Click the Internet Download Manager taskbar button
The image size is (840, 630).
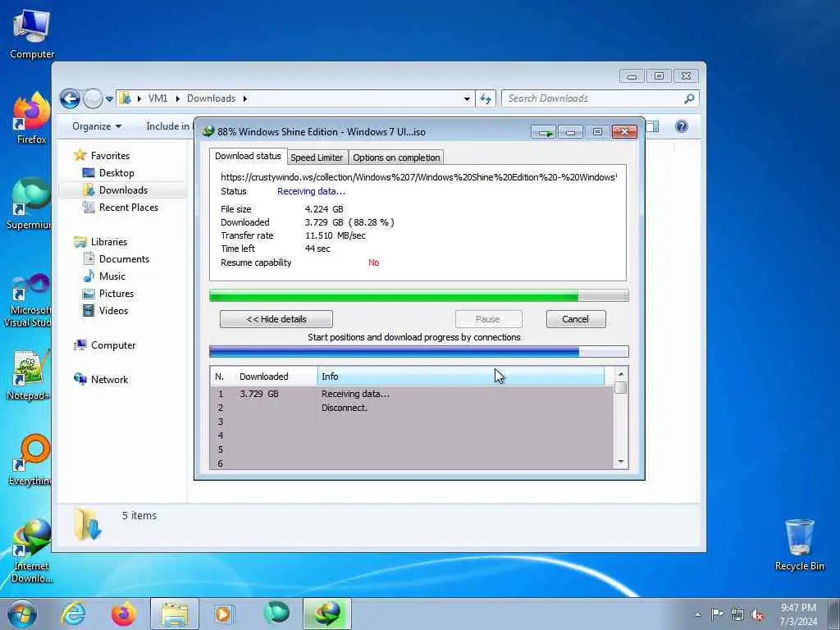tap(327, 614)
